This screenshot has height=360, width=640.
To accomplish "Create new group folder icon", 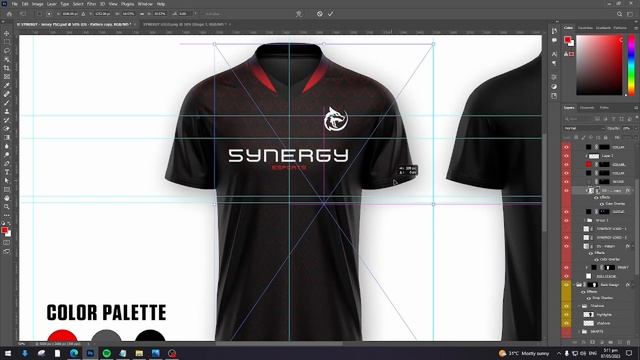I will pyautogui.click(x=610, y=342).
